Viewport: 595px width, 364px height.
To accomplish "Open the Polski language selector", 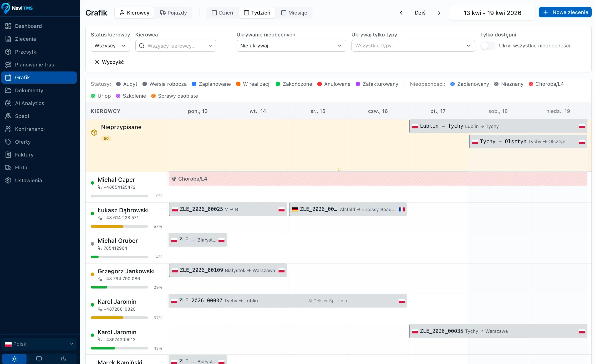I will (39, 344).
